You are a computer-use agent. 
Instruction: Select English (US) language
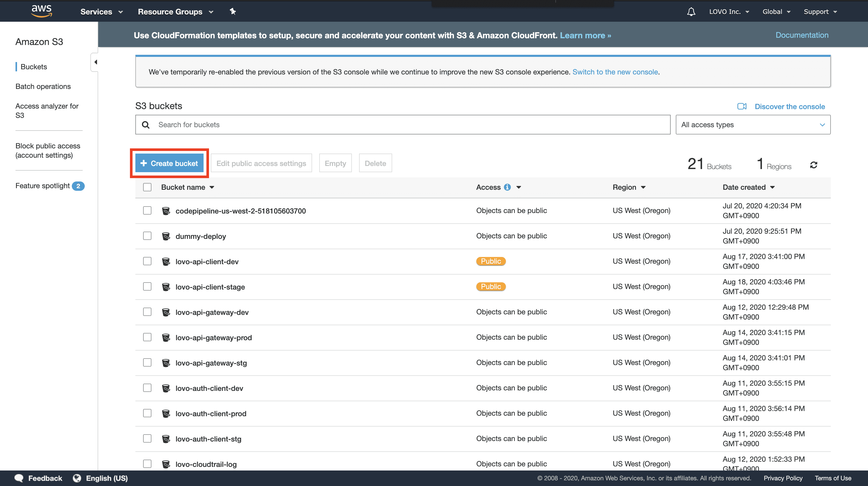click(x=107, y=478)
